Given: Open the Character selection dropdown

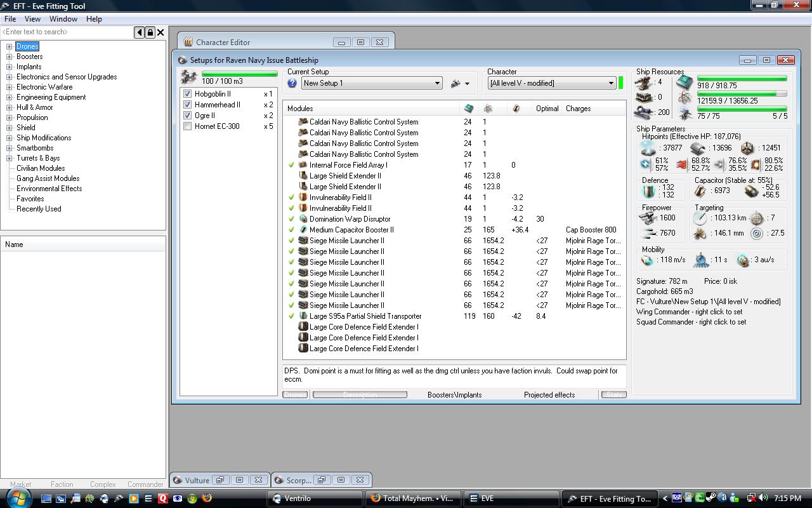Looking at the screenshot, I should pos(611,83).
